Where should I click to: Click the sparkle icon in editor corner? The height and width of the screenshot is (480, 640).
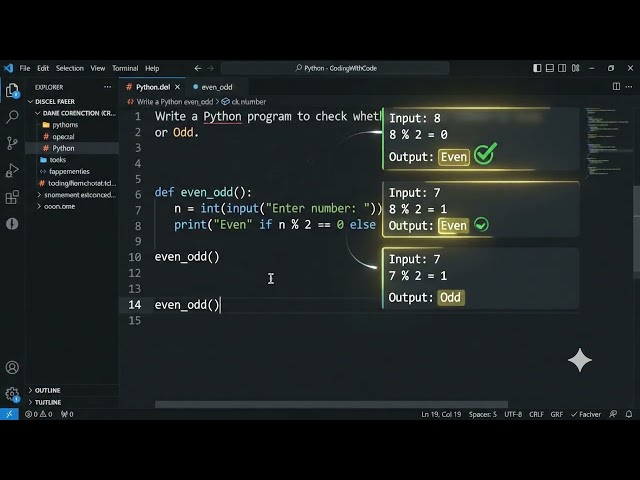coord(580,360)
